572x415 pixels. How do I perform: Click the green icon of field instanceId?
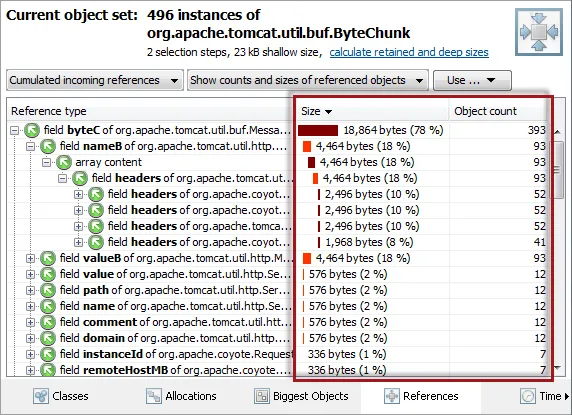coord(48,354)
